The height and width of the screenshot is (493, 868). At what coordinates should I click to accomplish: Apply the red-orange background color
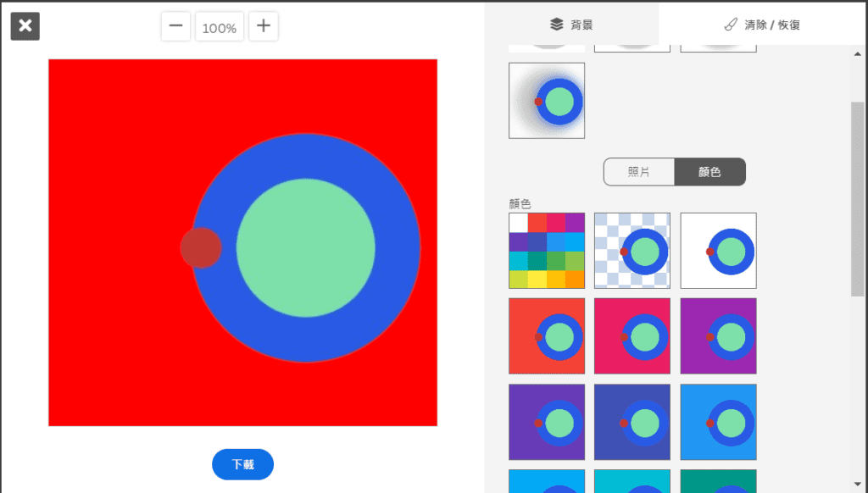pos(547,335)
